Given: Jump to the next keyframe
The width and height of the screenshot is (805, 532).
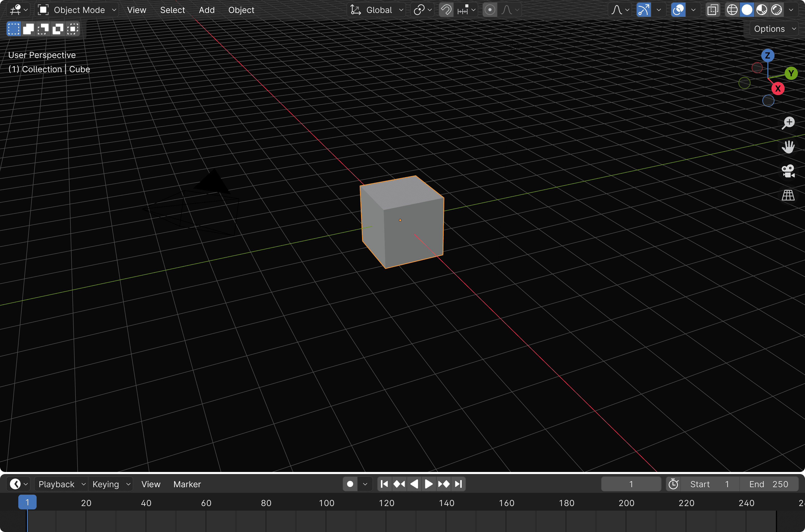Looking at the screenshot, I should (x=443, y=484).
